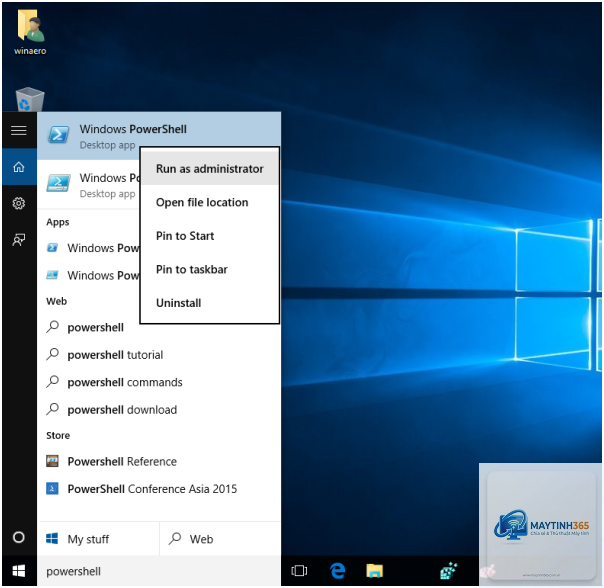Open search settings gear icon
Viewport: 604px width, 588px height.
coord(19,203)
